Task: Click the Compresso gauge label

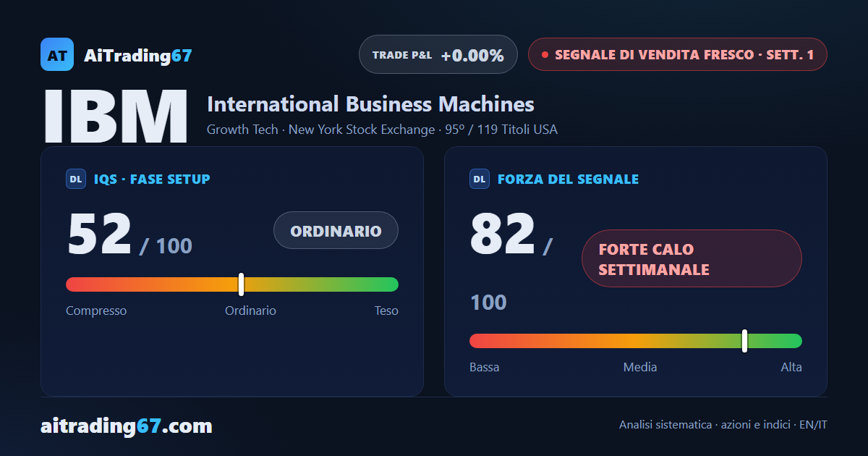Action: 96,311
